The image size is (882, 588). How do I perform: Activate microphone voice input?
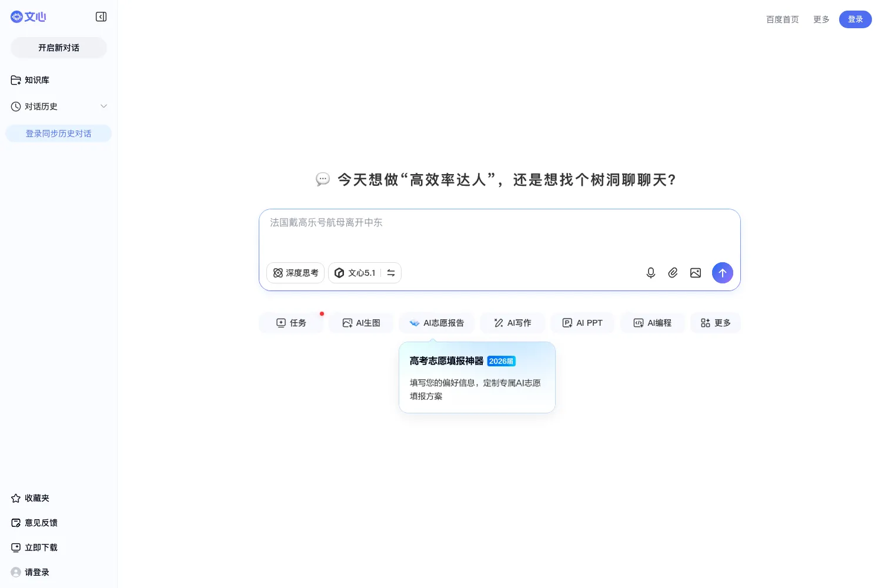(x=651, y=273)
